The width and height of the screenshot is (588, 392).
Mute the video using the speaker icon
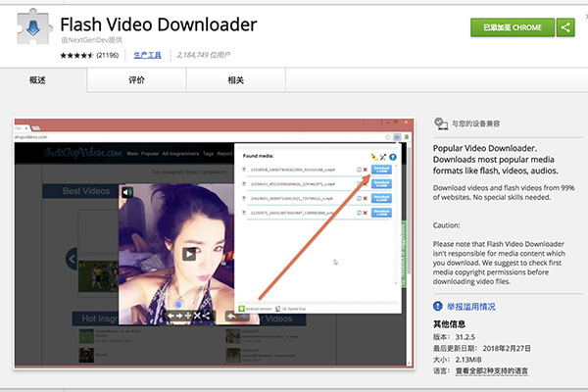click(x=127, y=193)
